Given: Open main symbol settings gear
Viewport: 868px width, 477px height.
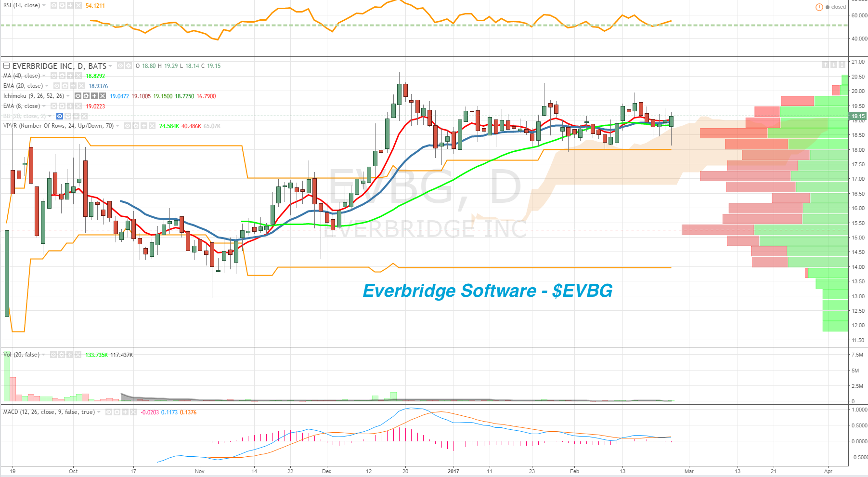Looking at the screenshot, I should [x=129, y=66].
